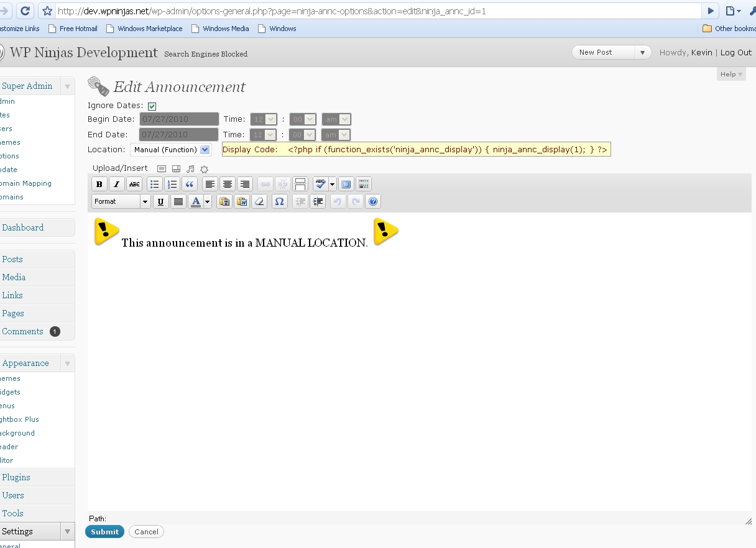756x548 pixels.
Task: Click the Log Out link
Action: coord(736,53)
